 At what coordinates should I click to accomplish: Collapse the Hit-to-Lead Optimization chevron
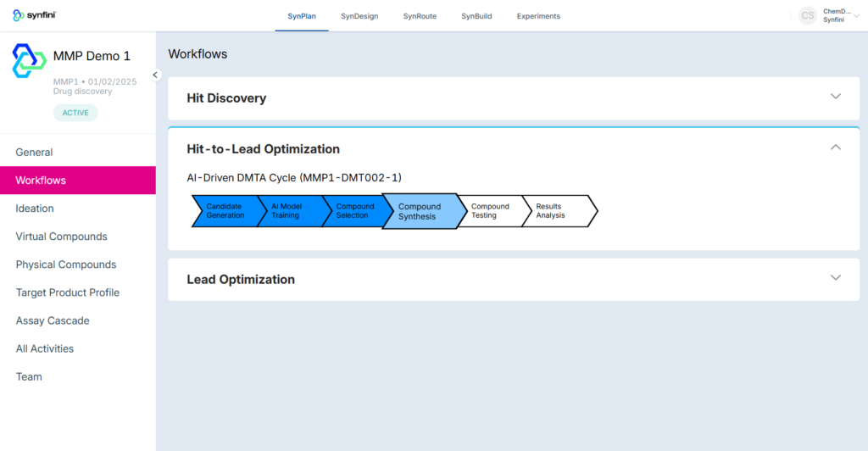(835, 148)
